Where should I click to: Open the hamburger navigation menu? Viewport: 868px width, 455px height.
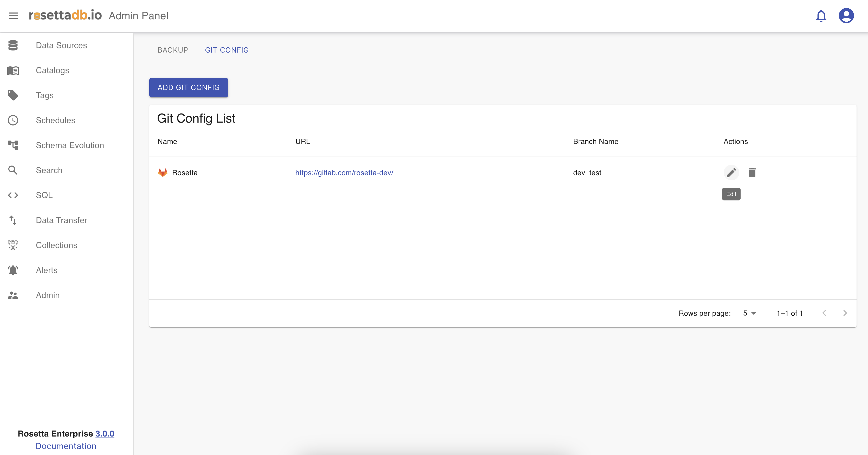click(x=14, y=16)
